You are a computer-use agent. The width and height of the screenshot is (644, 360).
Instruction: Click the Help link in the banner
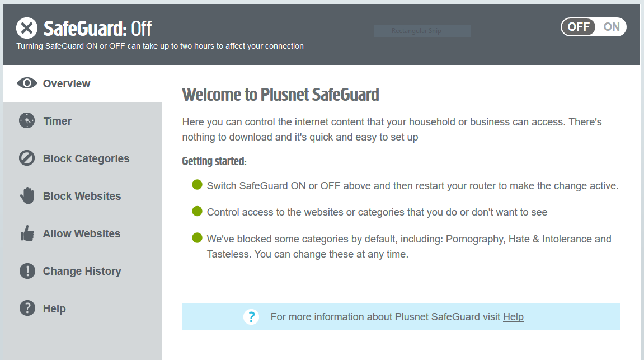[513, 317]
